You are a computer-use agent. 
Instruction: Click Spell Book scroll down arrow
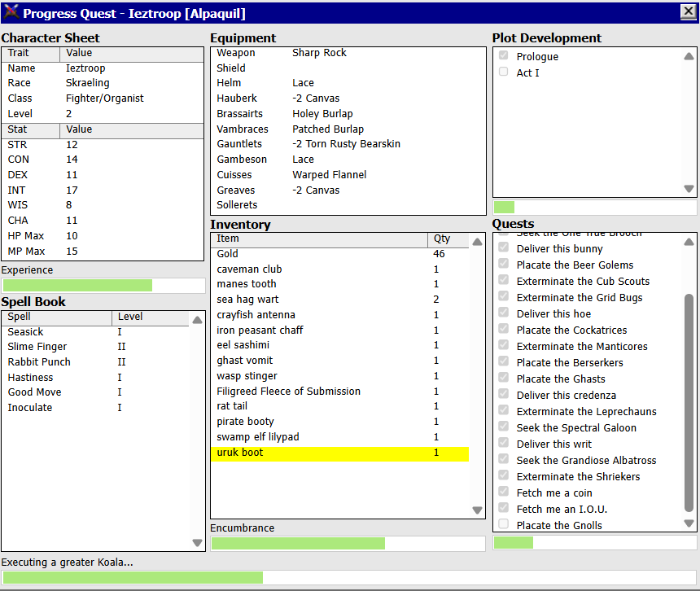point(197,543)
